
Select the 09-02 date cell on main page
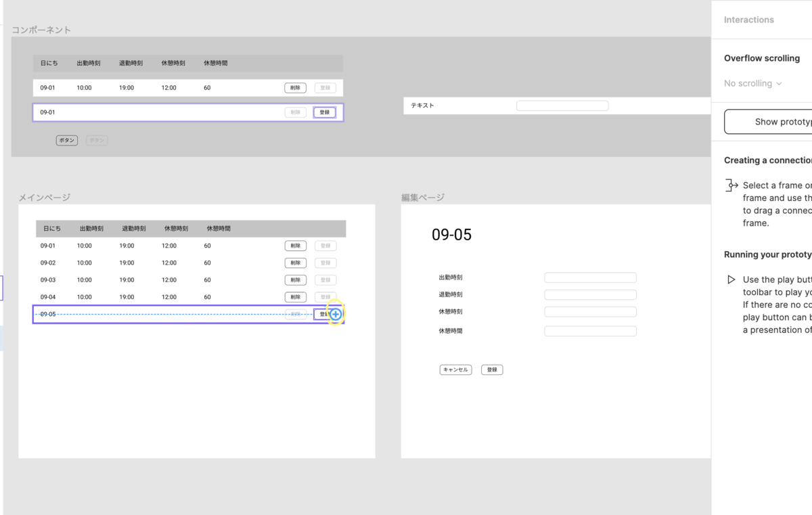[48, 263]
